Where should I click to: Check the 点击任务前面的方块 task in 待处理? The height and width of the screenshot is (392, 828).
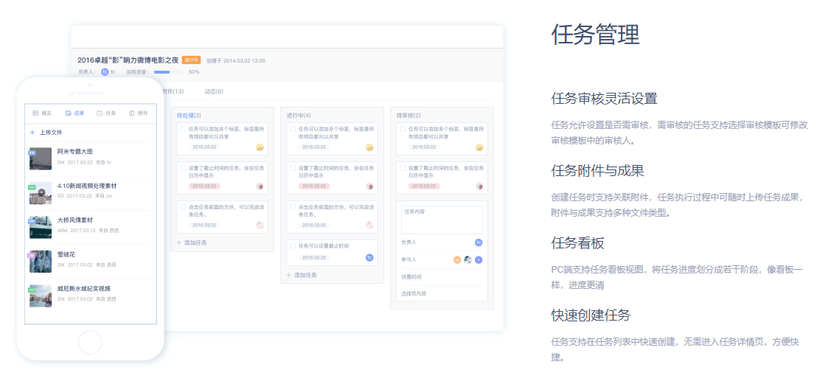[183, 207]
